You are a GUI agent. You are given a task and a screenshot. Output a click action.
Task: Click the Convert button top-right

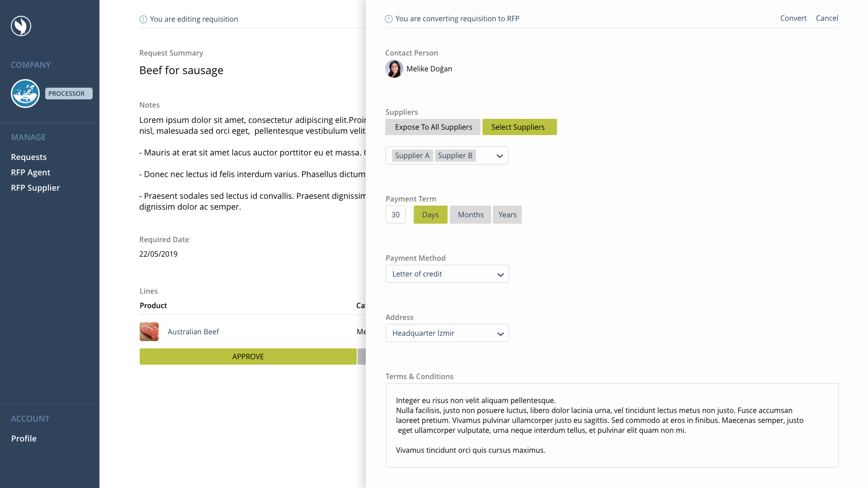point(793,18)
